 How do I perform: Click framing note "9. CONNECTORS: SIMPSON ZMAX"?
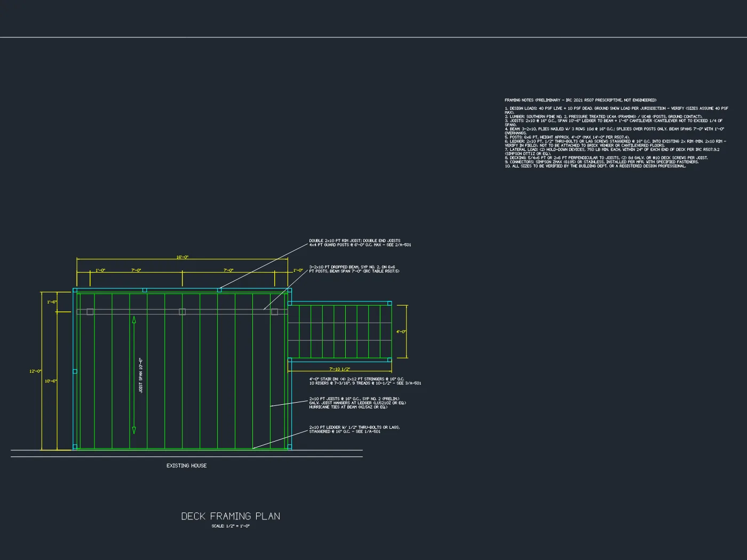coord(601,162)
